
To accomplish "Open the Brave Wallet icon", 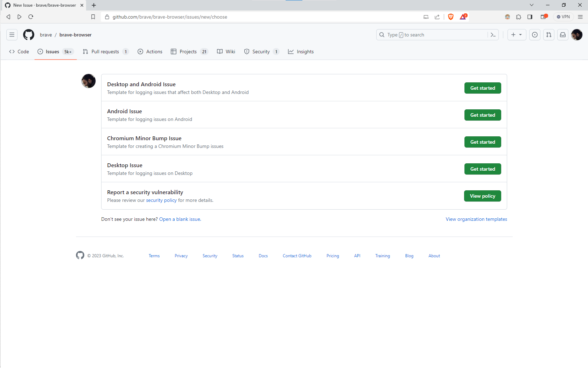I will [544, 16].
